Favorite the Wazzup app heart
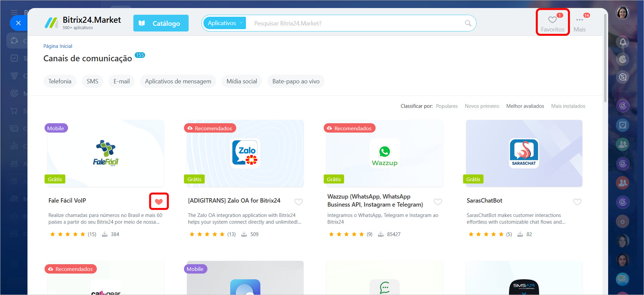This screenshot has width=644, height=295. tap(438, 202)
